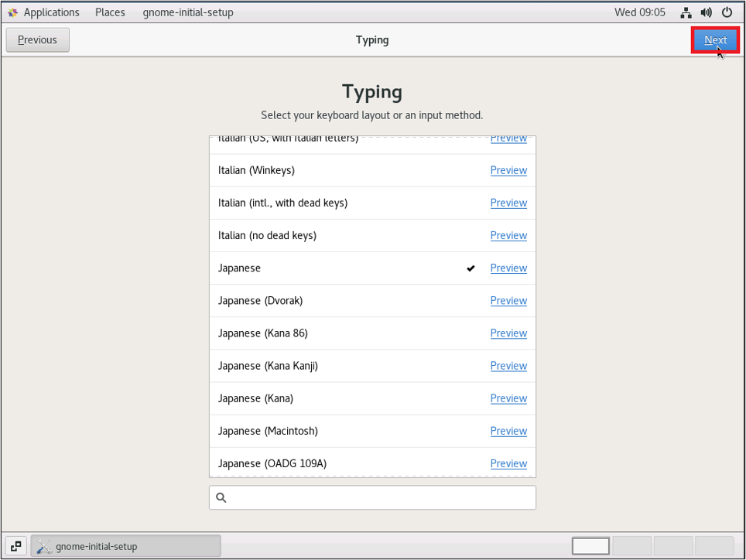This screenshot has width=746, height=560.
Task: Click the show-desktop icon in bottom panel
Action: [x=15, y=546]
